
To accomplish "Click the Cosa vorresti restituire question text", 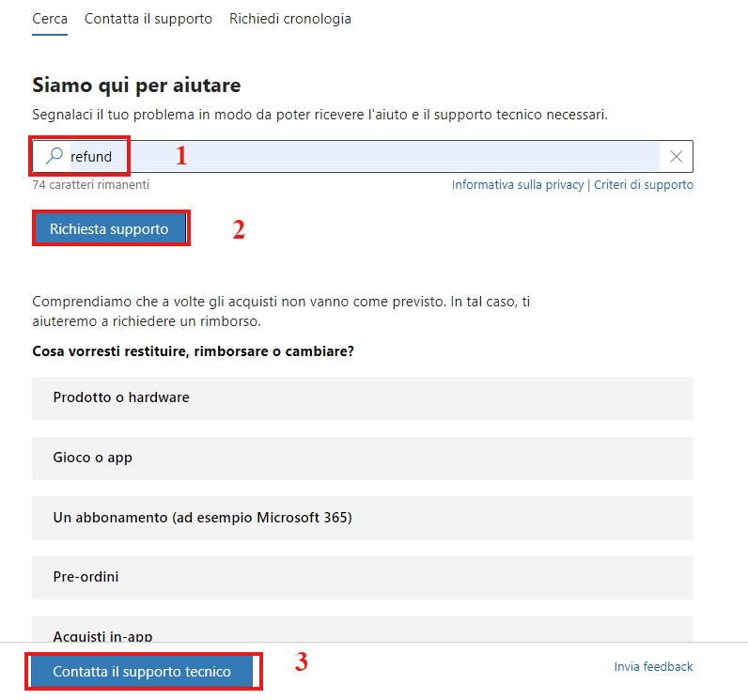I will click(194, 351).
